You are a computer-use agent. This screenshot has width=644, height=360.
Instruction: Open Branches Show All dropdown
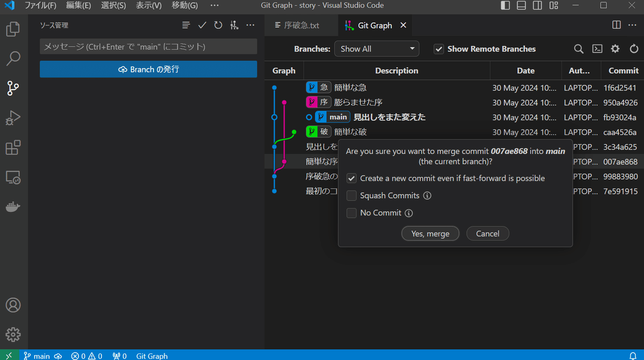coord(376,49)
